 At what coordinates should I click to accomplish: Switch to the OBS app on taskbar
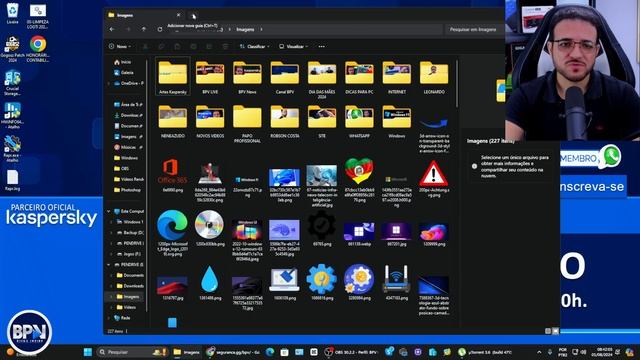coord(352,352)
